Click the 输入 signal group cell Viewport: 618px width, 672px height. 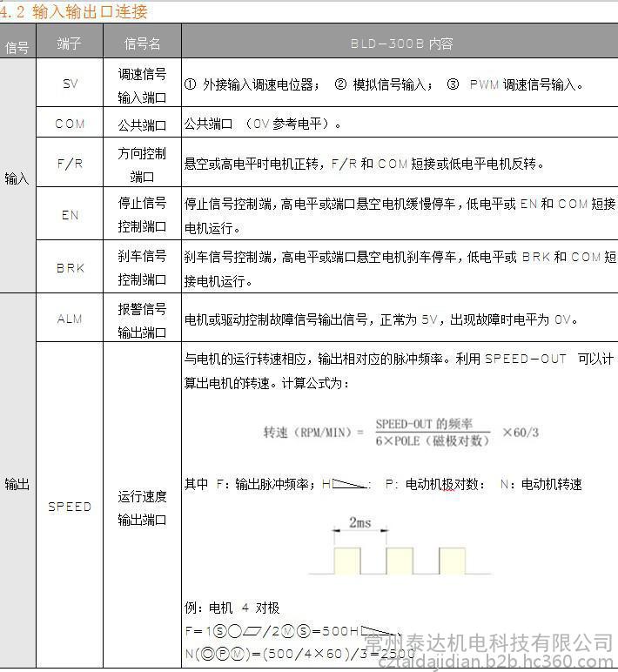(x=17, y=178)
